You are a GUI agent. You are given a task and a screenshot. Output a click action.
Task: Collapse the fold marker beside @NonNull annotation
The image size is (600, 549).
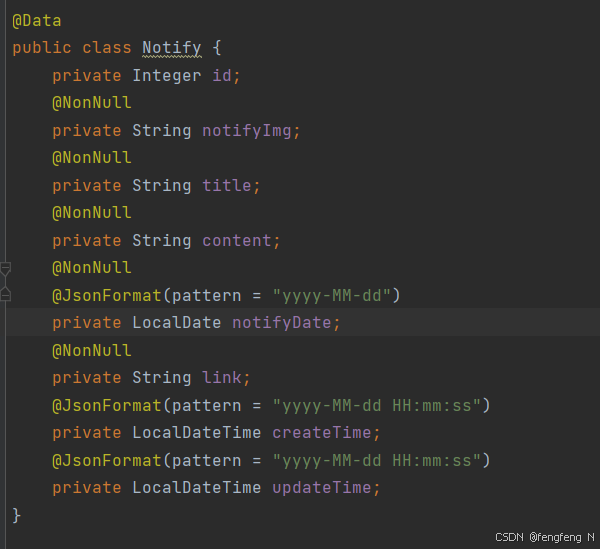5,269
